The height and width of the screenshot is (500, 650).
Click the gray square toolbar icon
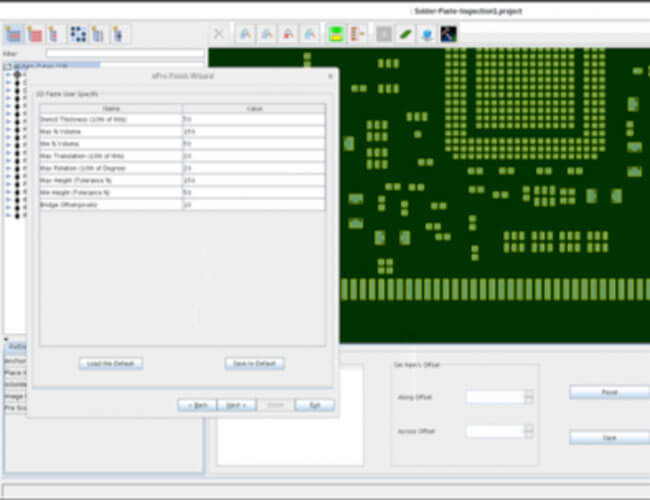384,33
